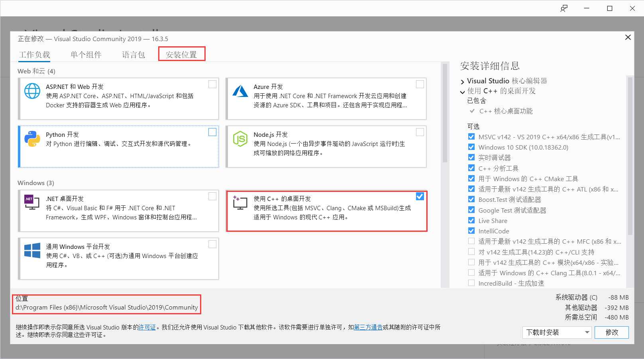Switch to the 单个组件 tab
Screen dimensions: 644x359
click(86, 55)
